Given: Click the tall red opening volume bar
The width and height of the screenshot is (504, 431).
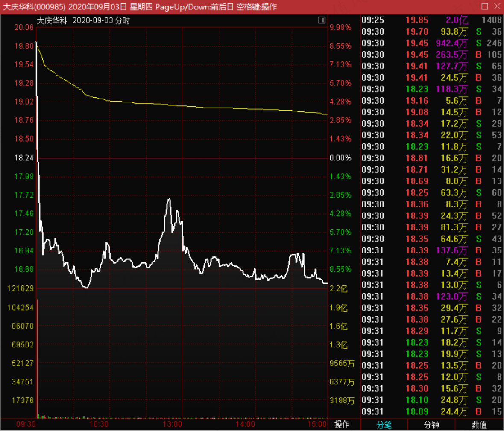Looking at the screenshot, I should point(38,358).
